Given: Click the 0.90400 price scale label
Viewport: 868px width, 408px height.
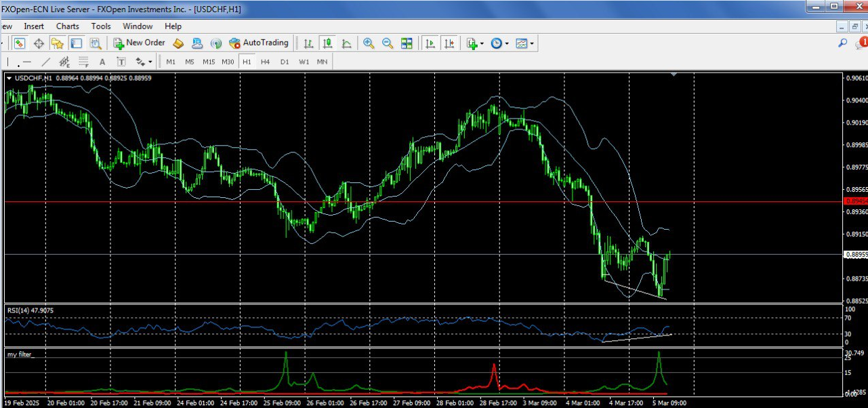Looking at the screenshot, I should point(856,100).
